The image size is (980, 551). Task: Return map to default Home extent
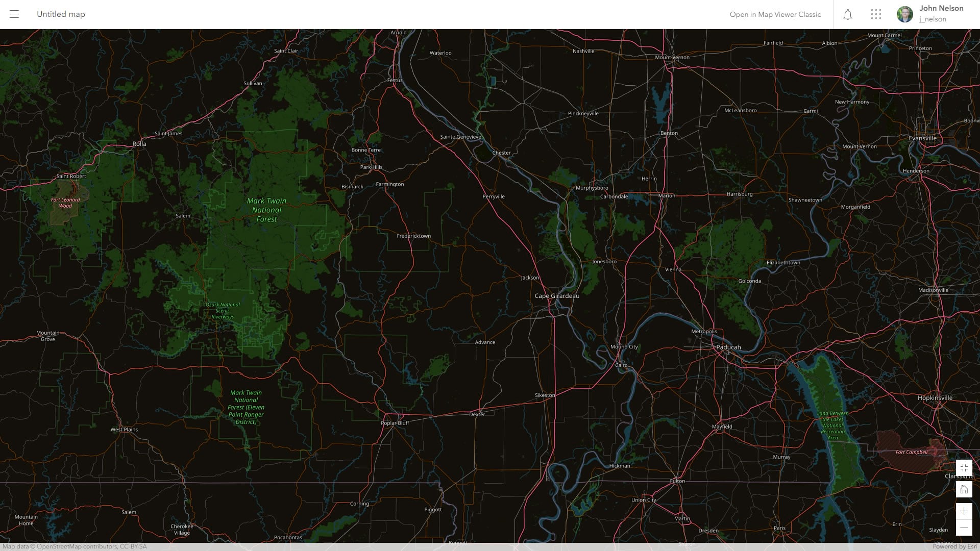tap(964, 489)
